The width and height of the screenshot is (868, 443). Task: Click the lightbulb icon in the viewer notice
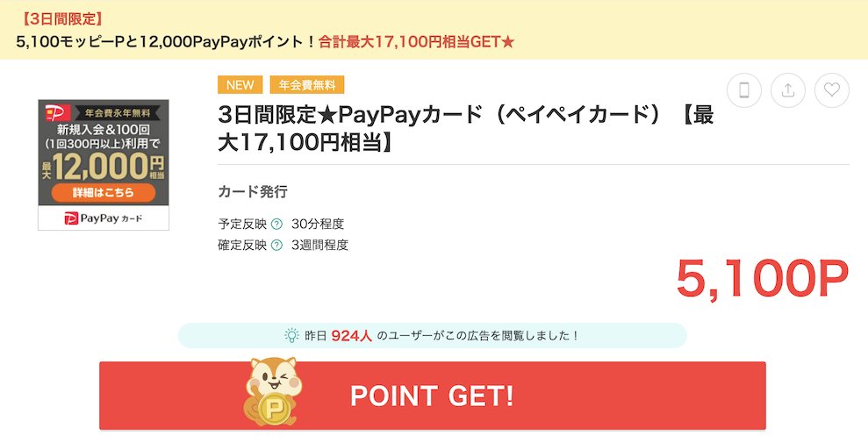coord(291,335)
